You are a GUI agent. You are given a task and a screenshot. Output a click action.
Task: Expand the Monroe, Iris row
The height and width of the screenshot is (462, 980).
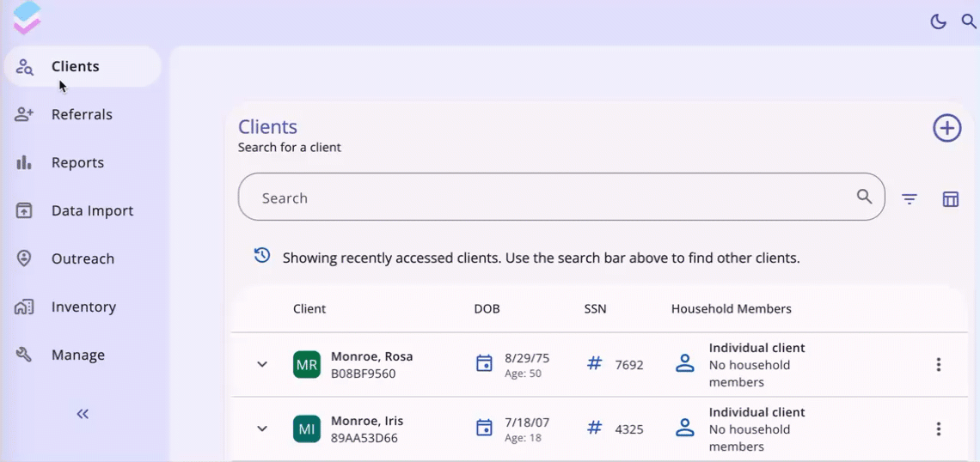pos(262,429)
